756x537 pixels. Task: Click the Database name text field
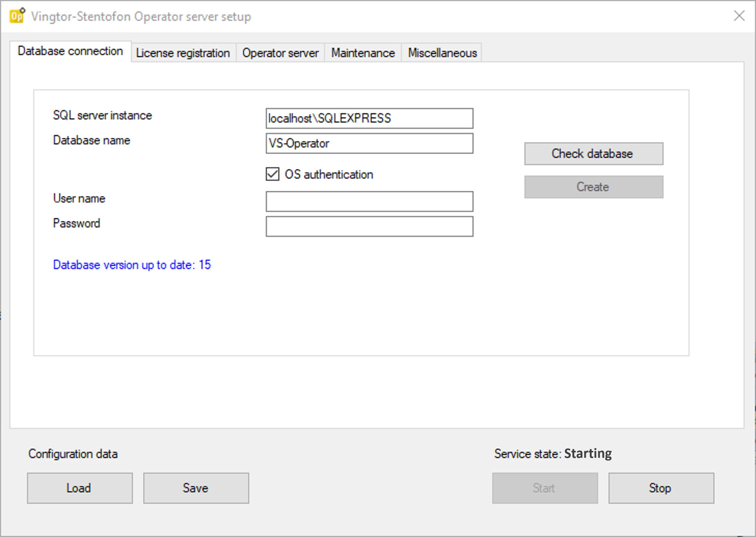[369, 144]
